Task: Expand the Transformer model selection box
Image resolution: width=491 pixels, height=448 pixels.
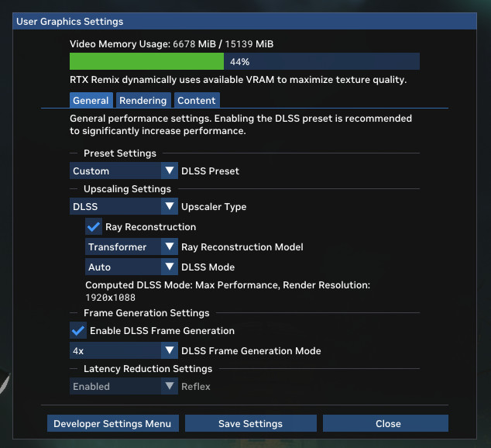Action: [132, 246]
